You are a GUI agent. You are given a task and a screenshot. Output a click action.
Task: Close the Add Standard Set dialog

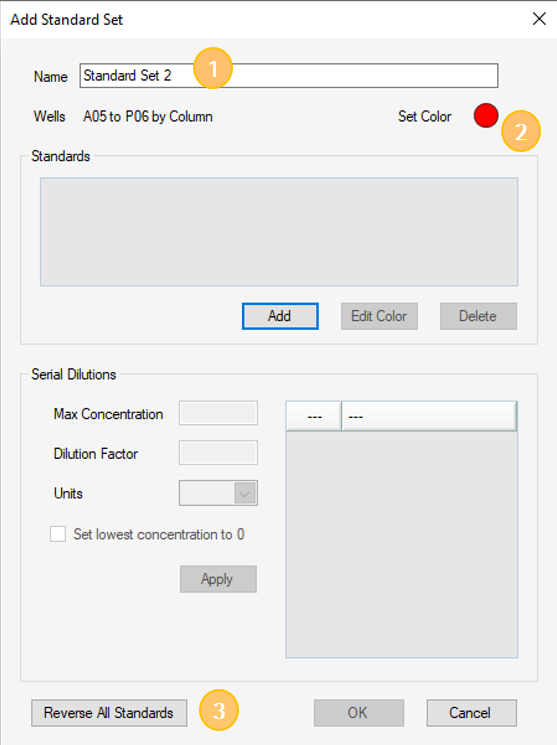(539, 19)
